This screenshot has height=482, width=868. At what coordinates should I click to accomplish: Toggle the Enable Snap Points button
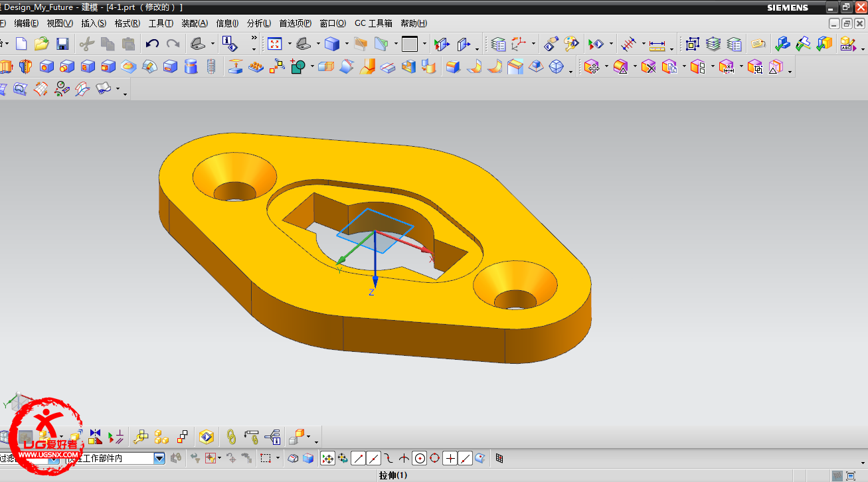327,458
